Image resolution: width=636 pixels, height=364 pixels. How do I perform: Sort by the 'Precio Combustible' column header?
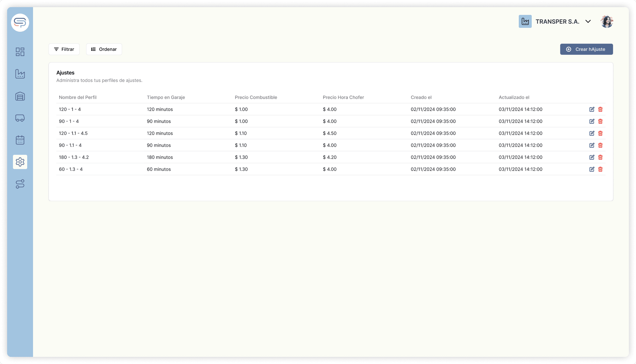coord(256,97)
